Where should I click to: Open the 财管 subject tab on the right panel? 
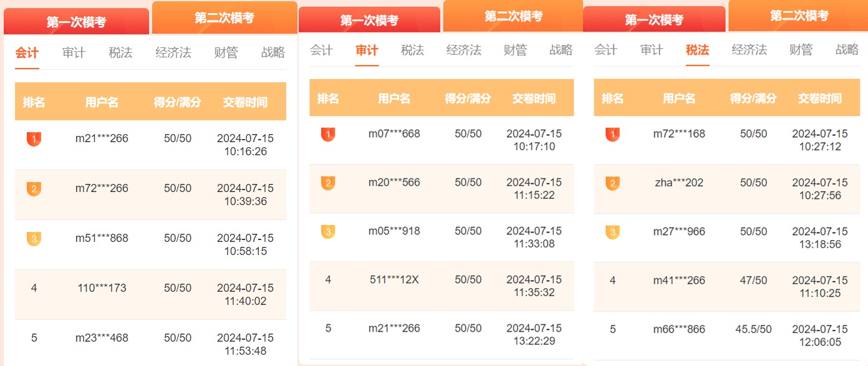799,50
